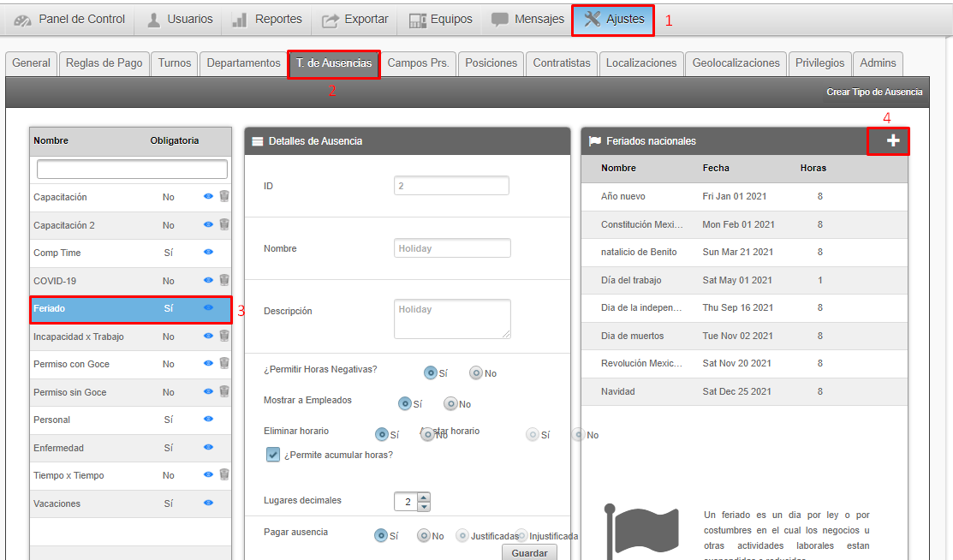Decrease Lugares decimales with down arrow
Screen dimensions: 953x560
point(423,506)
